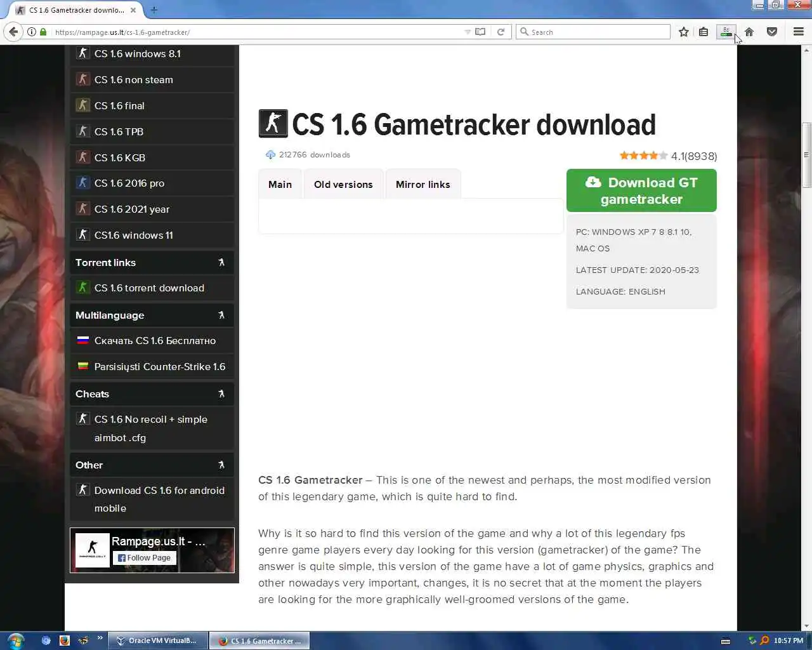Bookmark this page with the star icon
Screen dimensions: 812x650
click(x=684, y=32)
